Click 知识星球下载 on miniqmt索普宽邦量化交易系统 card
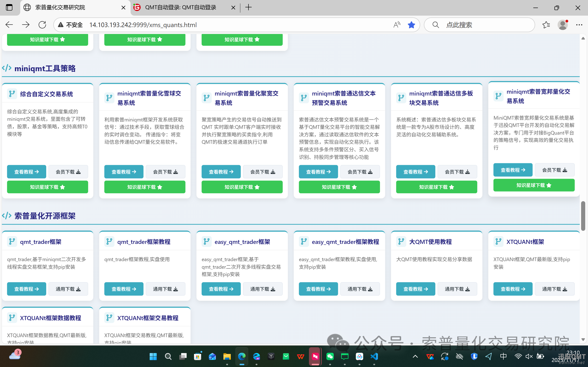The height and width of the screenshot is (367, 588). tap(534, 185)
